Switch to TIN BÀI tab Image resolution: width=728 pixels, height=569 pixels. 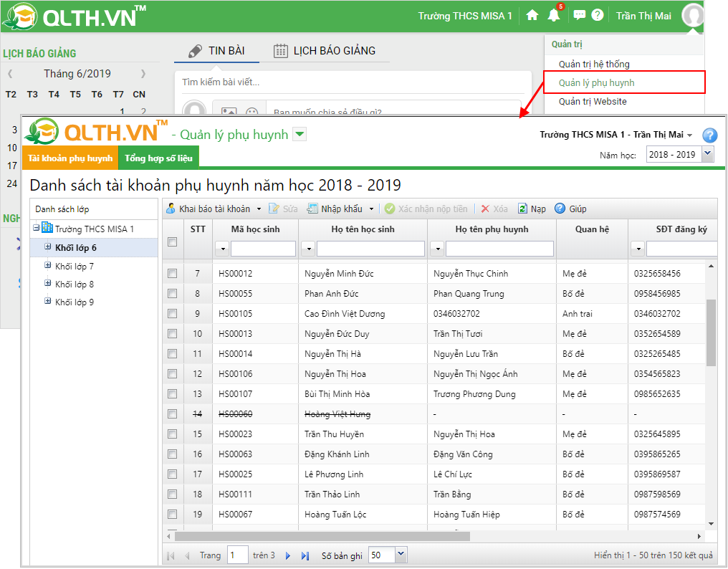tap(217, 51)
